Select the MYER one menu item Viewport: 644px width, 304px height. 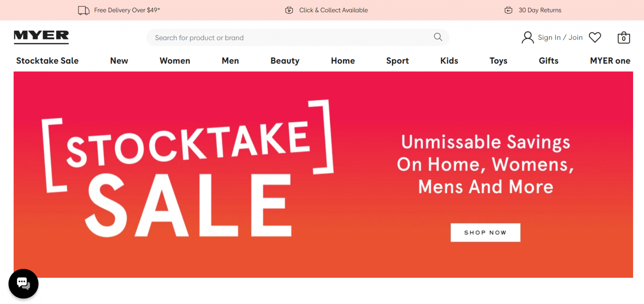pyautogui.click(x=610, y=61)
